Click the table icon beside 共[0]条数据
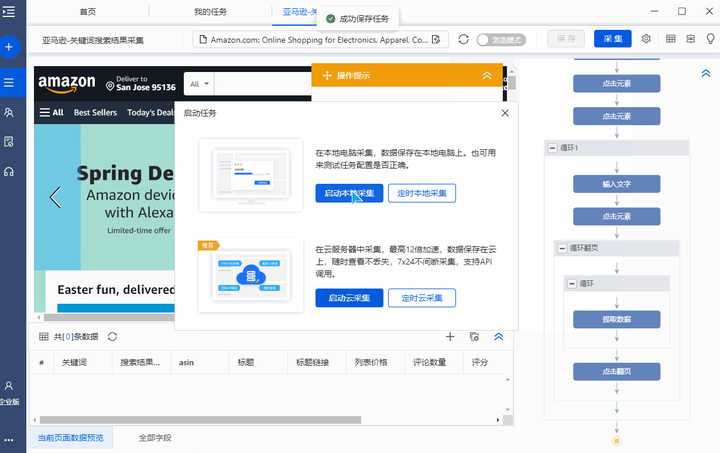 pos(44,336)
